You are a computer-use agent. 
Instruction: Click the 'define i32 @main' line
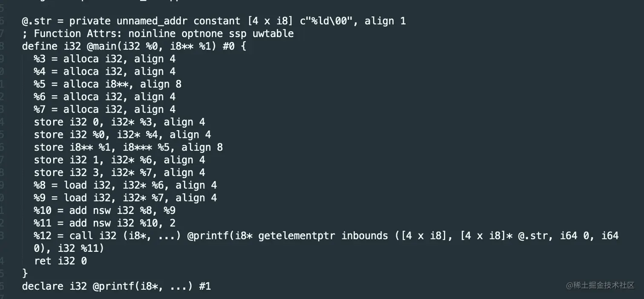point(134,46)
